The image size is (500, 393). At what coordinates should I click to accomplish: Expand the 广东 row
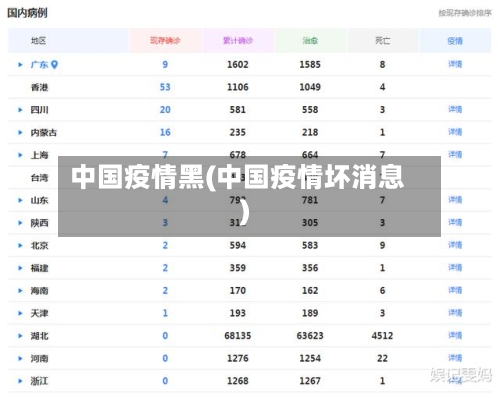(x=20, y=65)
